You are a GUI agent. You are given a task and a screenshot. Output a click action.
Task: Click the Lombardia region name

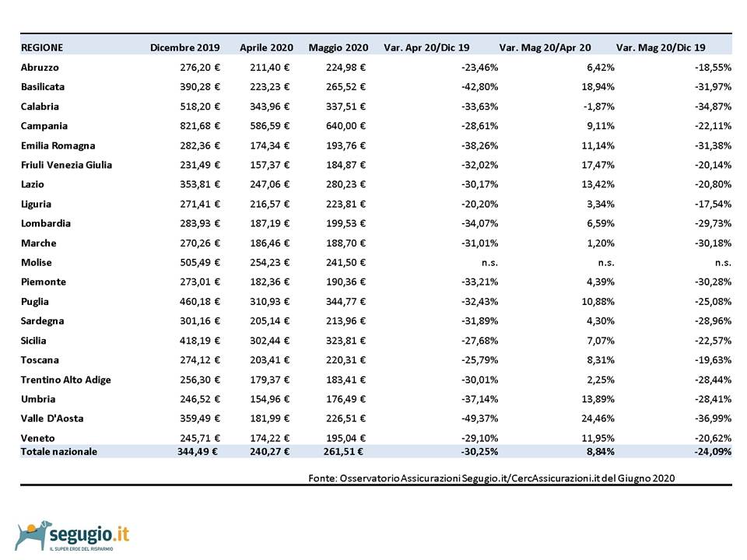pyautogui.click(x=46, y=223)
